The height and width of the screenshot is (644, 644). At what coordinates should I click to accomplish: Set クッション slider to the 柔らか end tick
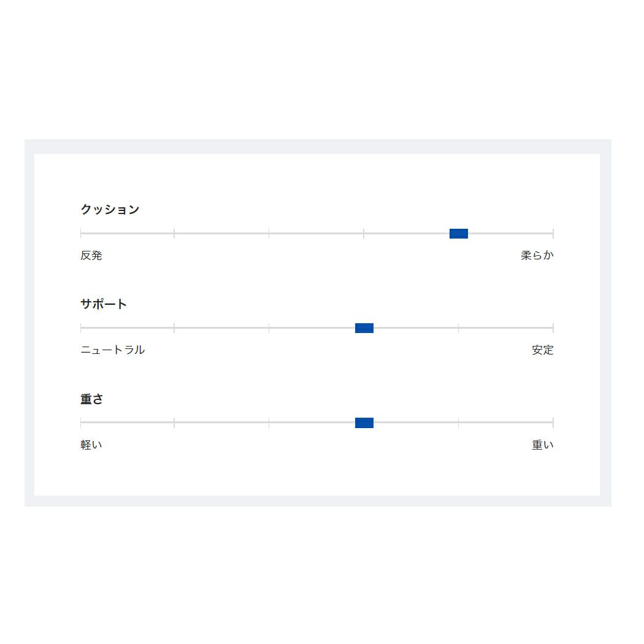pyautogui.click(x=553, y=234)
